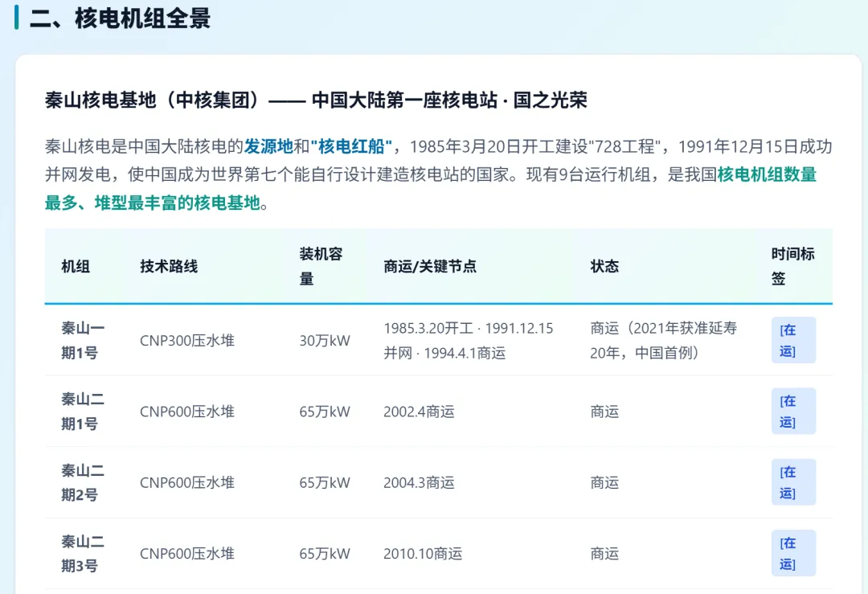The height and width of the screenshot is (594, 868).
Task: Click the 装机容量 column header
Action: [x=321, y=266]
